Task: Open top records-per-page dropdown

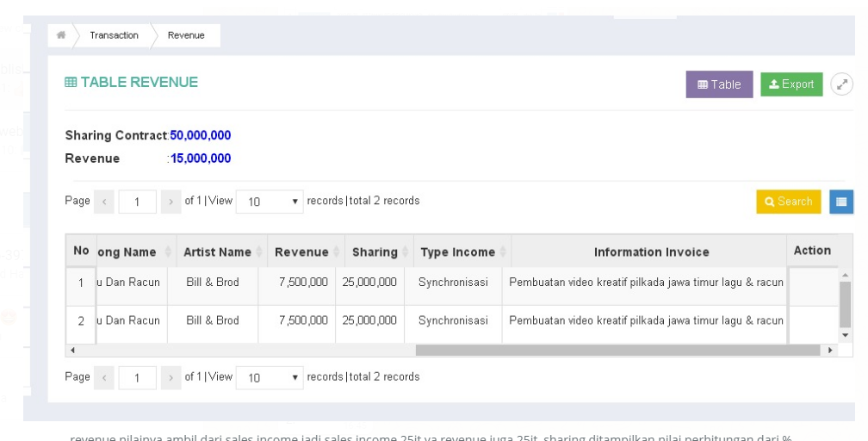Action: (270, 202)
